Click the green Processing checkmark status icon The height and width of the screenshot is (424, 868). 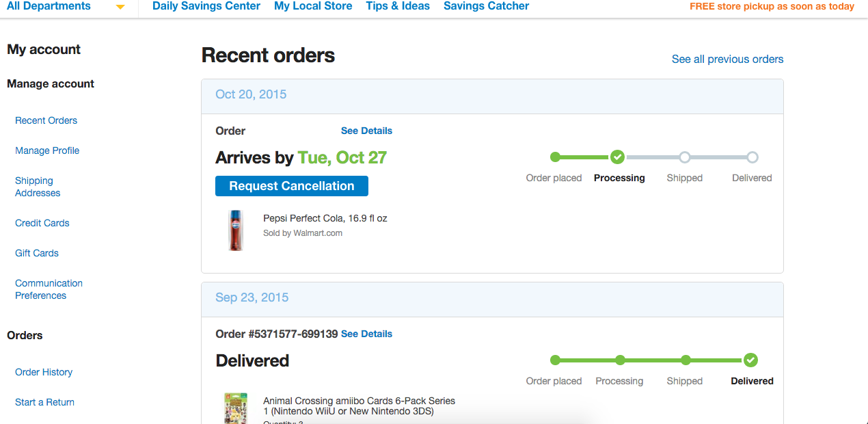pyautogui.click(x=617, y=157)
